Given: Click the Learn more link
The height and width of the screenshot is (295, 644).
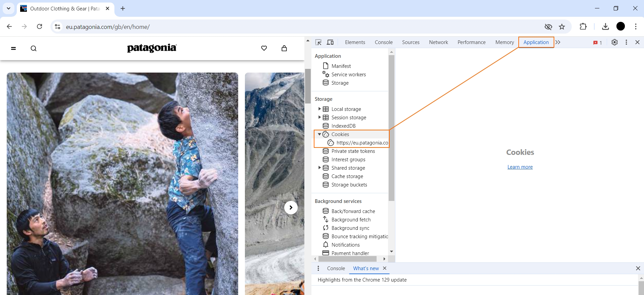Looking at the screenshot, I should (520, 167).
